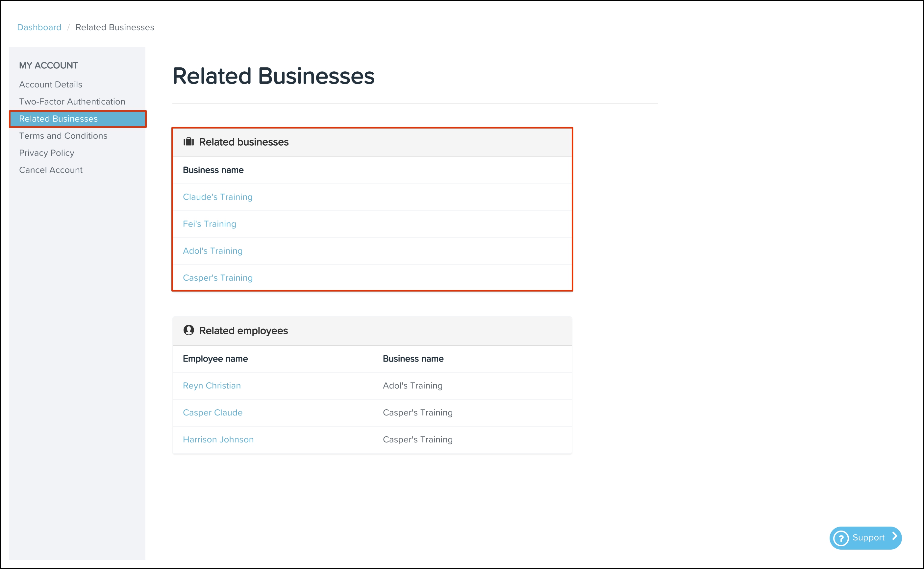Open Fei's Training business link
Screen dimensions: 924x569
pos(209,224)
